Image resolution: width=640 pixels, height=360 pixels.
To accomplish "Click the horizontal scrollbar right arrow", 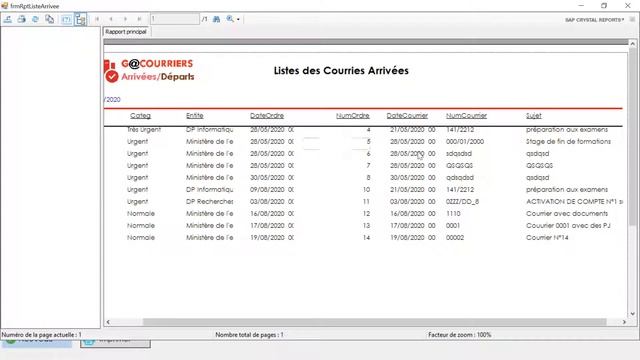I will [624, 322].
